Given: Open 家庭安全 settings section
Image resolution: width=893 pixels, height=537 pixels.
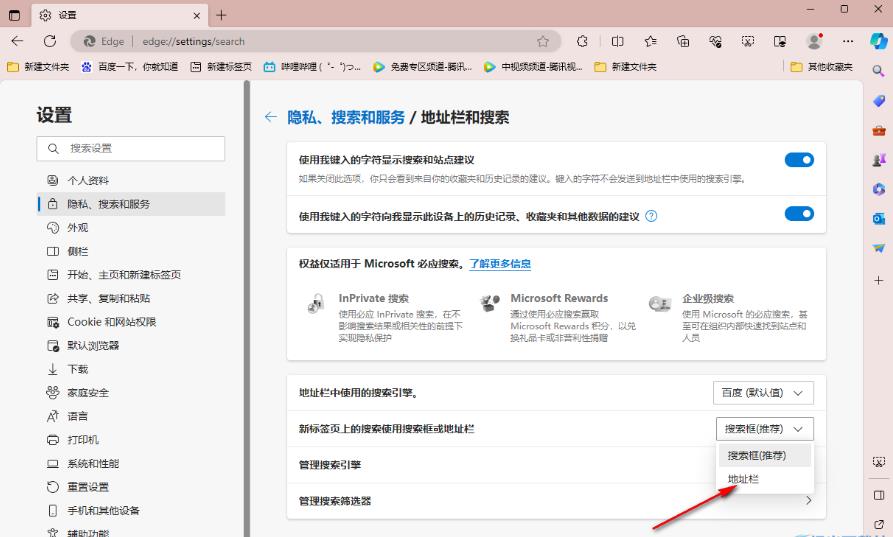Looking at the screenshot, I should (131, 393).
